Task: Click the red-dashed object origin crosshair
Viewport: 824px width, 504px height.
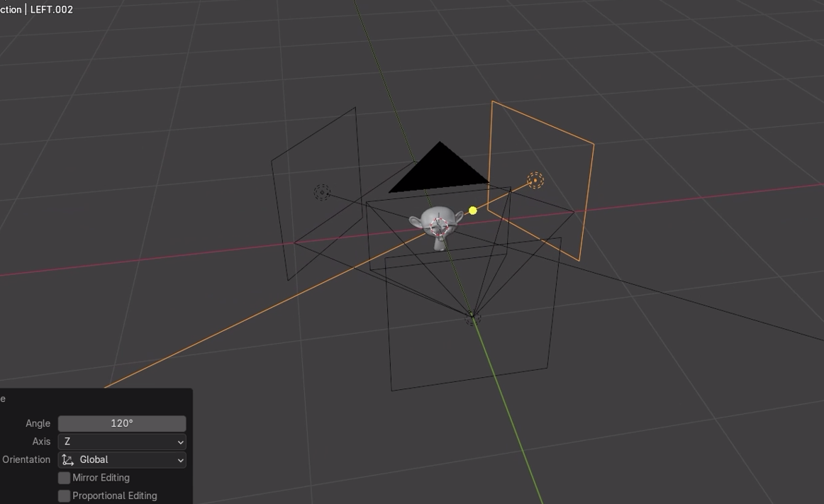Action: pos(441,225)
